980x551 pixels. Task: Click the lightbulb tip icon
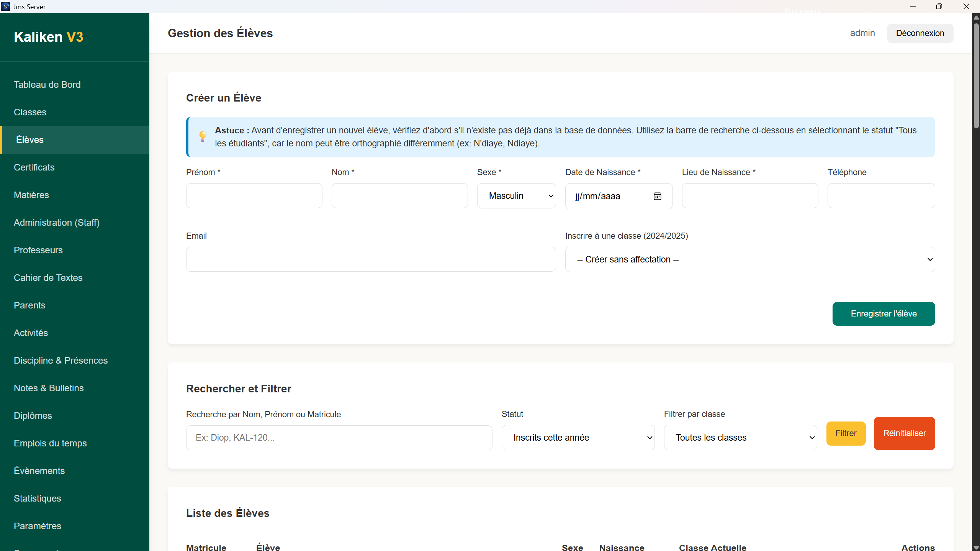(203, 136)
